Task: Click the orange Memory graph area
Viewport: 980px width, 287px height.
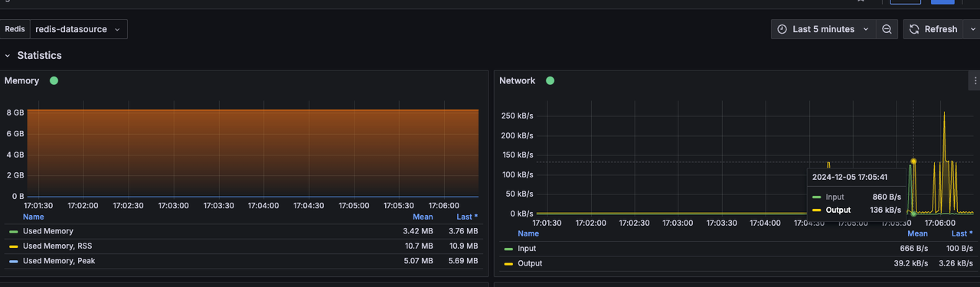Action: (253, 153)
